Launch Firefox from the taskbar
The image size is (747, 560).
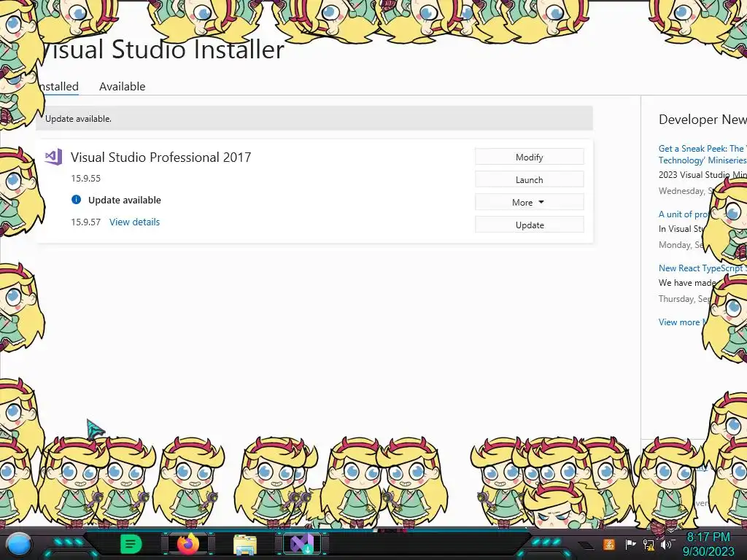[187, 544]
